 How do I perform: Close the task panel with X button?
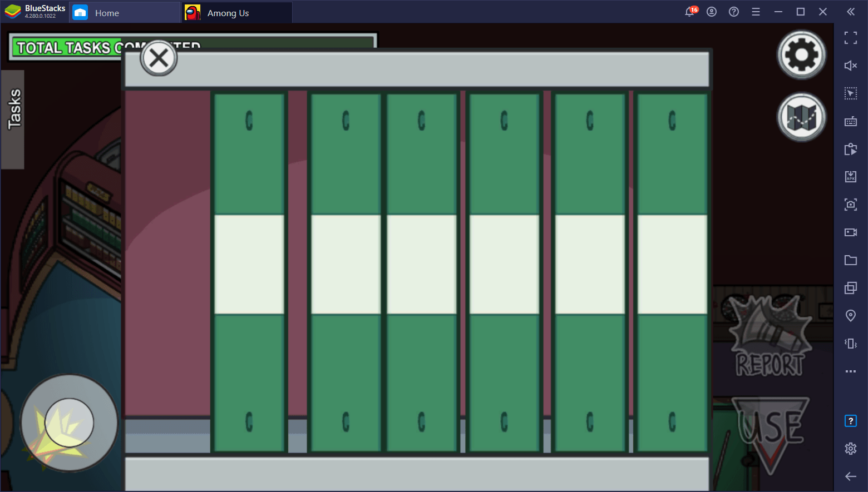click(x=159, y=58)
